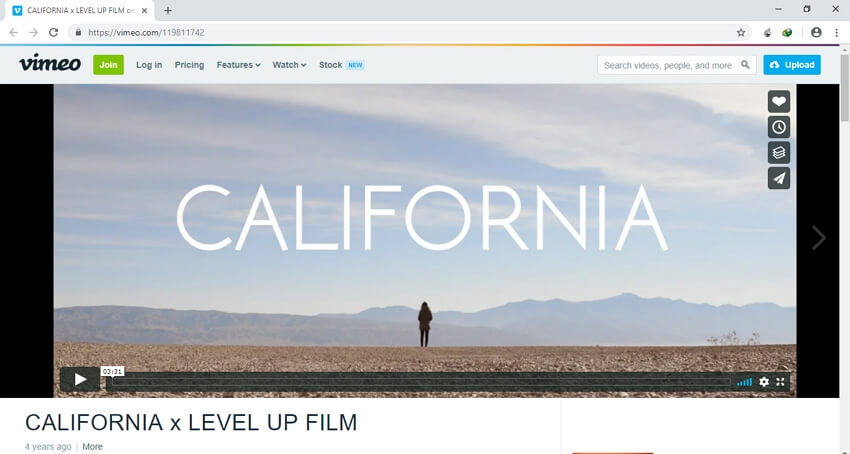The image size is (850, 454).
Task: Play the California video
Action: [x=80, y=379]
